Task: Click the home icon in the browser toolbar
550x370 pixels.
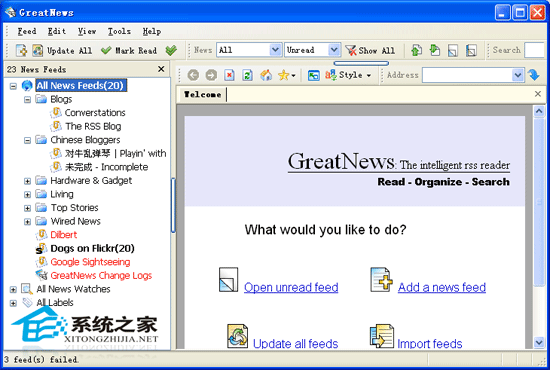Action: 266,75
